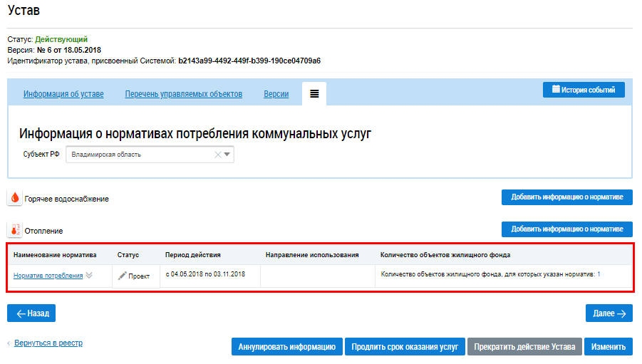Click the Субъект РФ input field
The image size is (642, 364).
coord(150,155)
